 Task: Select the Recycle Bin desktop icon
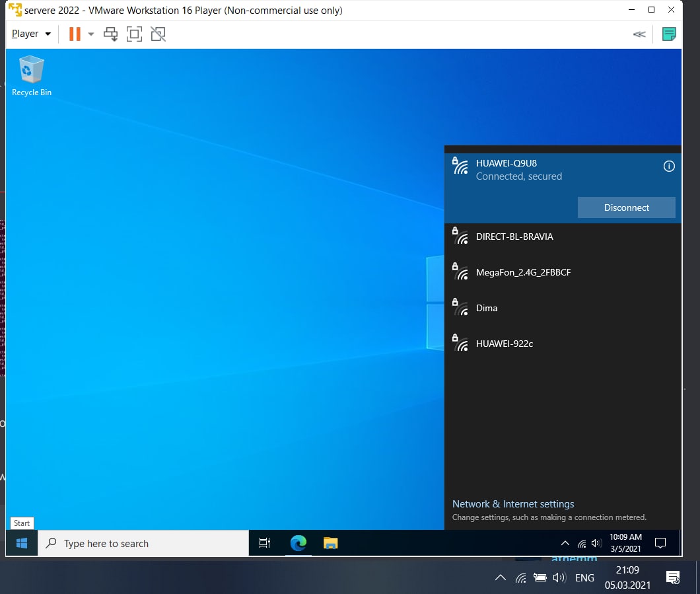coord(31,76)
